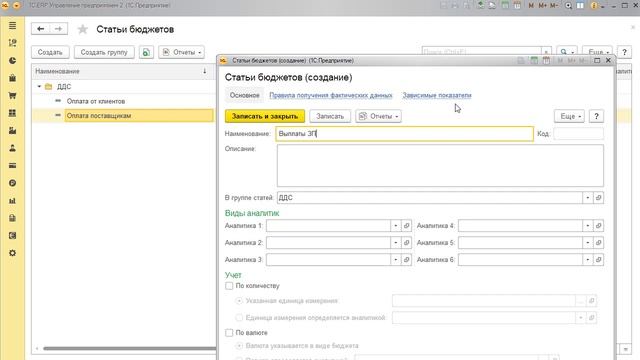Click into the Наименование field

coord(404,133)
